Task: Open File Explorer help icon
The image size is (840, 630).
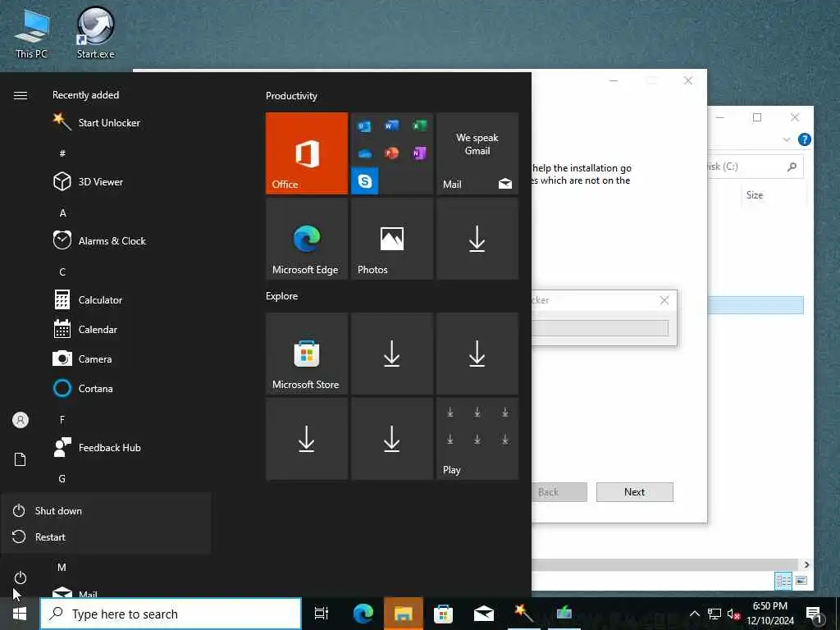Action: [804, 139]
